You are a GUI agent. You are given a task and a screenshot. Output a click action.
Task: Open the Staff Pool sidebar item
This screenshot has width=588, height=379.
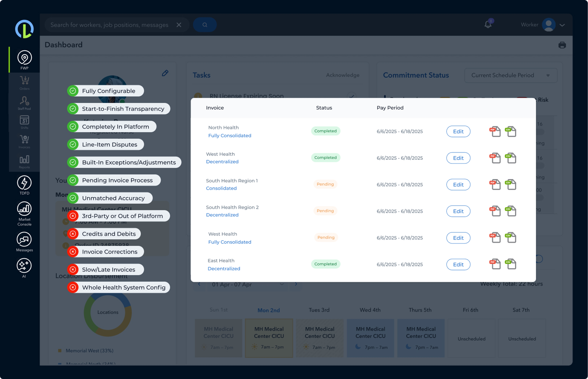(x=24, y=103)
